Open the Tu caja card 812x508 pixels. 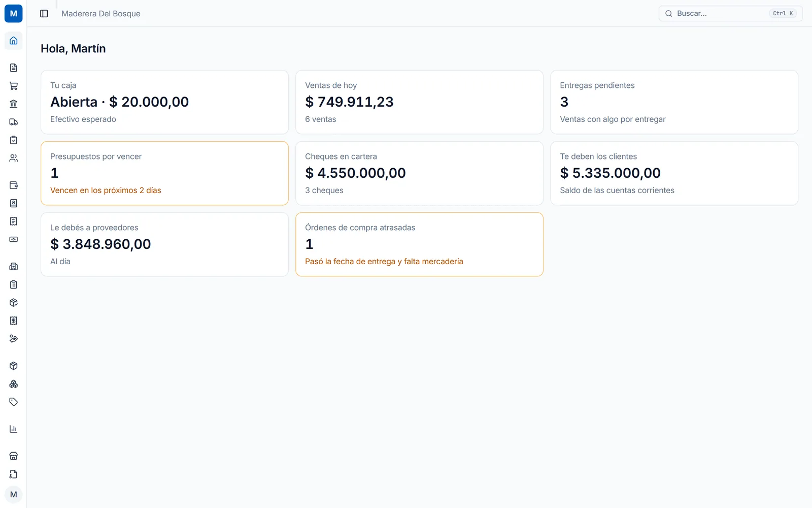pos(164,102)
